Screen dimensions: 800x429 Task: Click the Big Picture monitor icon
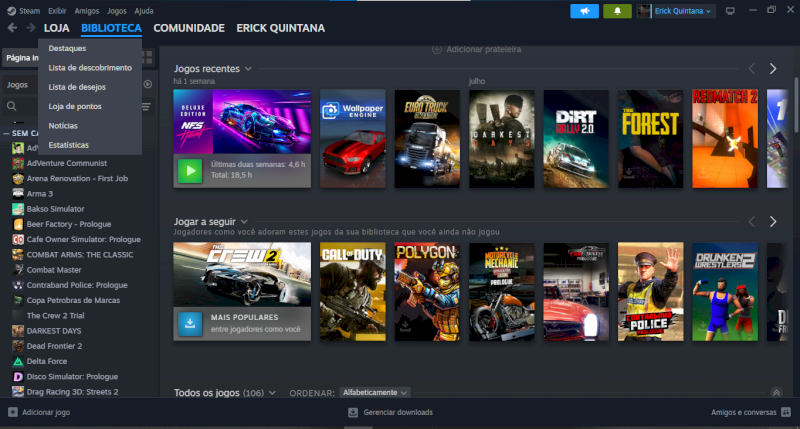[x=730, y=11]
